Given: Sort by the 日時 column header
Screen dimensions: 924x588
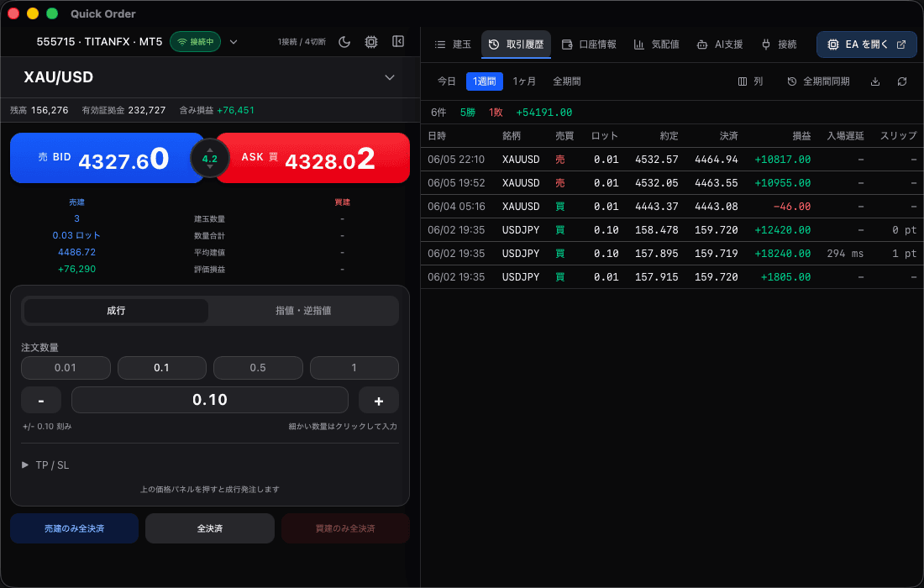Looking at the screenshot, I should pyautogui.click(x=437, y=136).
